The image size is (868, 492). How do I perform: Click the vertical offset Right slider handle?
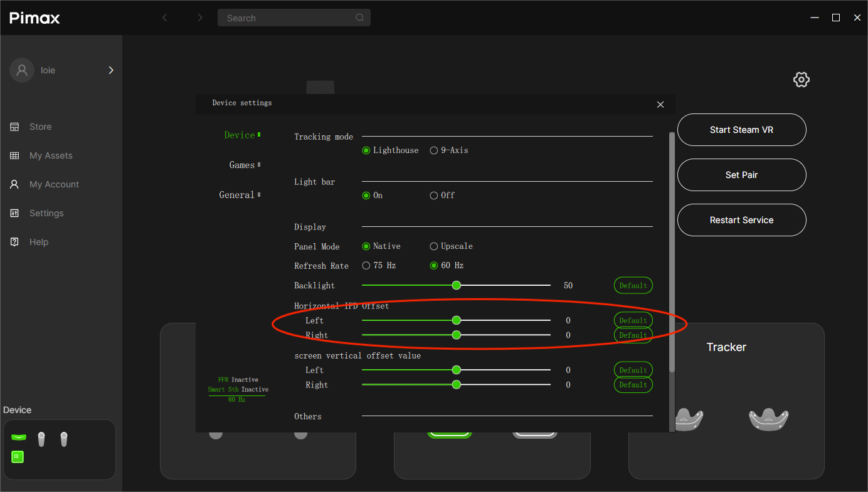(457, 384)
